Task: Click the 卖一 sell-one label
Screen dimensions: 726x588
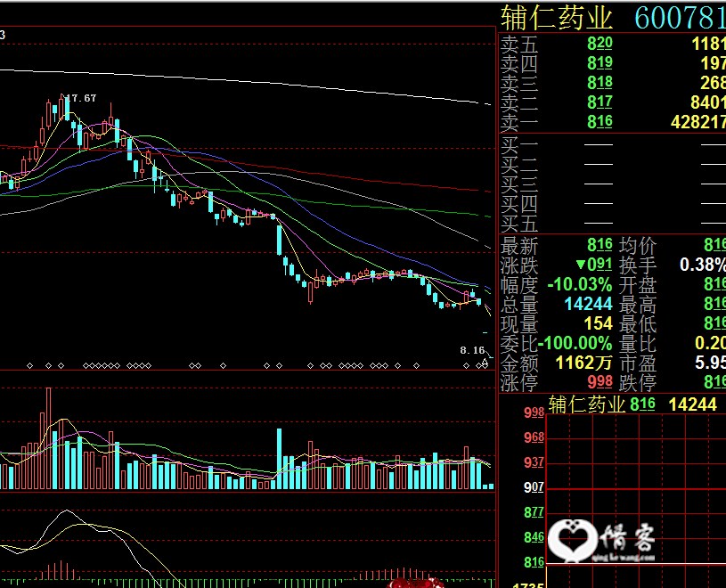Action: [x=519, y=122]
